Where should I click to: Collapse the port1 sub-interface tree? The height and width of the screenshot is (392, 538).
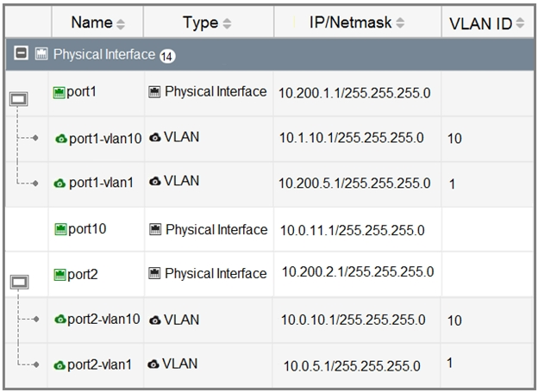pos(17,100)
